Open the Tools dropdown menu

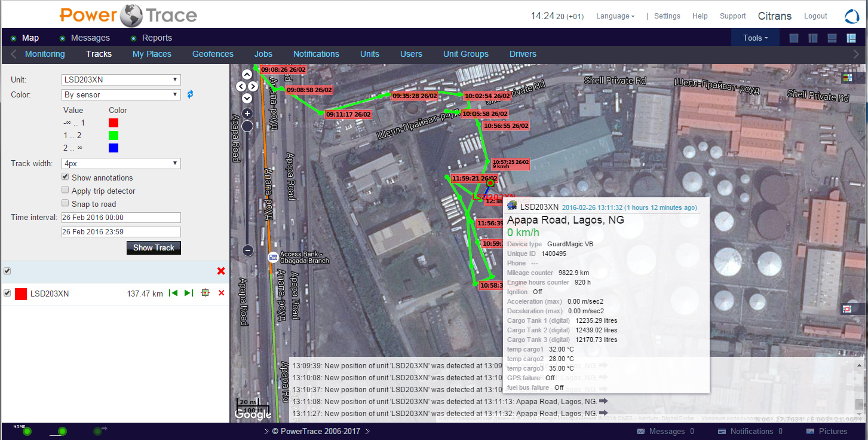click(x=755, y=38)
